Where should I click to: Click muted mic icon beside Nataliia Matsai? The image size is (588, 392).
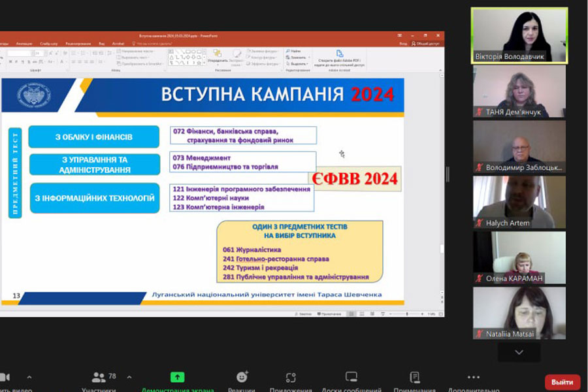[x=480, y=334]
